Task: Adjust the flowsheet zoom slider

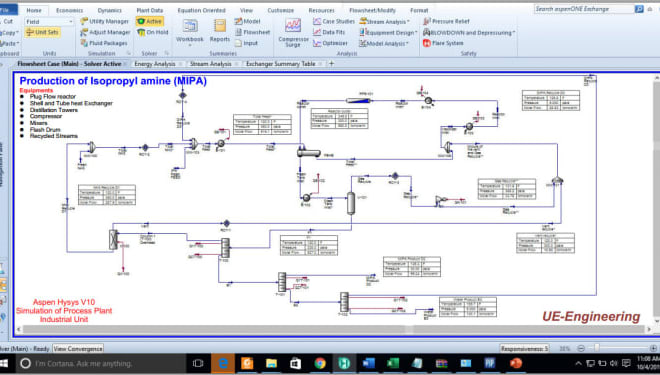Action: 596,348
